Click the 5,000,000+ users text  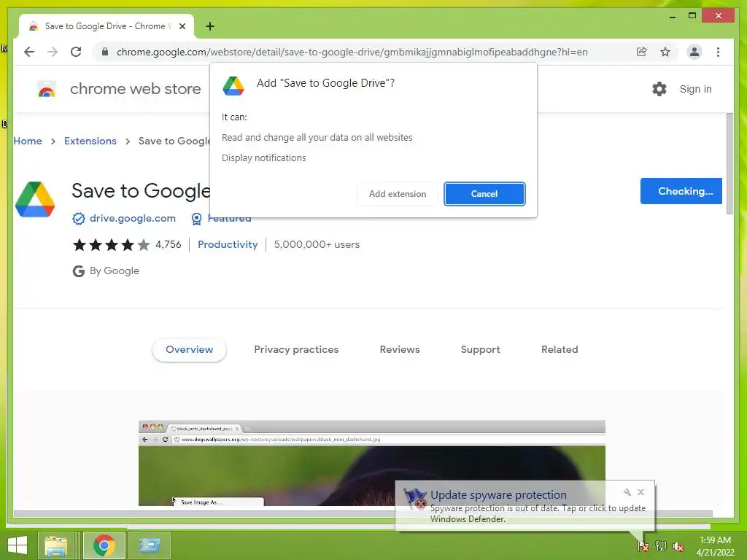pyautogui.click(x=317, y=244)
